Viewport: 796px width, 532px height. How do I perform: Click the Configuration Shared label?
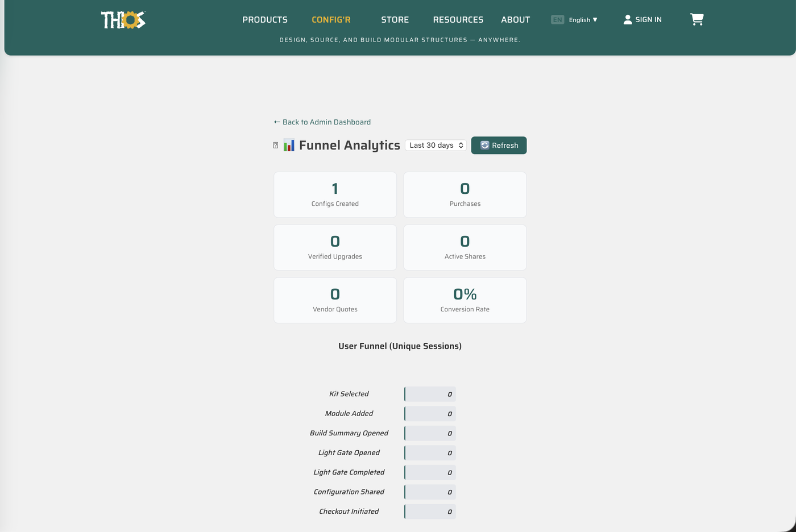(349, 492)
